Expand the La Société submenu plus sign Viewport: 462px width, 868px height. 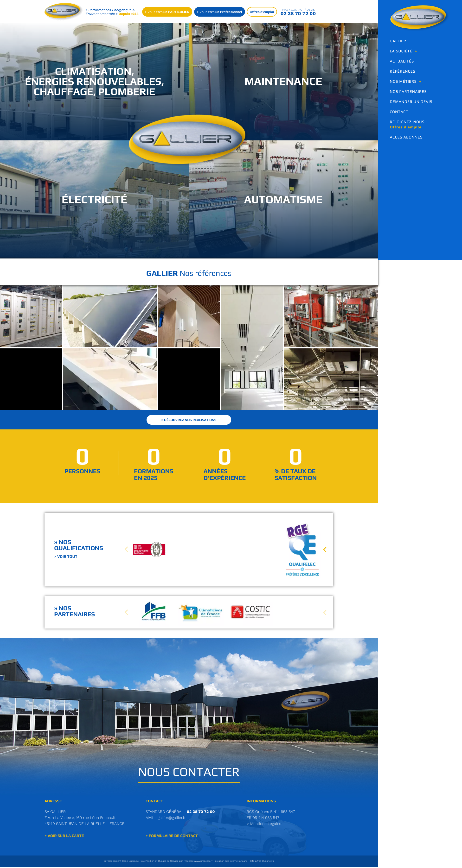[x=416, y=51]
